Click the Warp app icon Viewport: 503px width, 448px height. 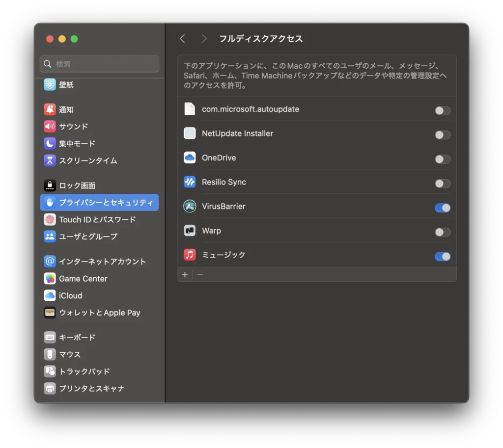(x=190, y=231)
